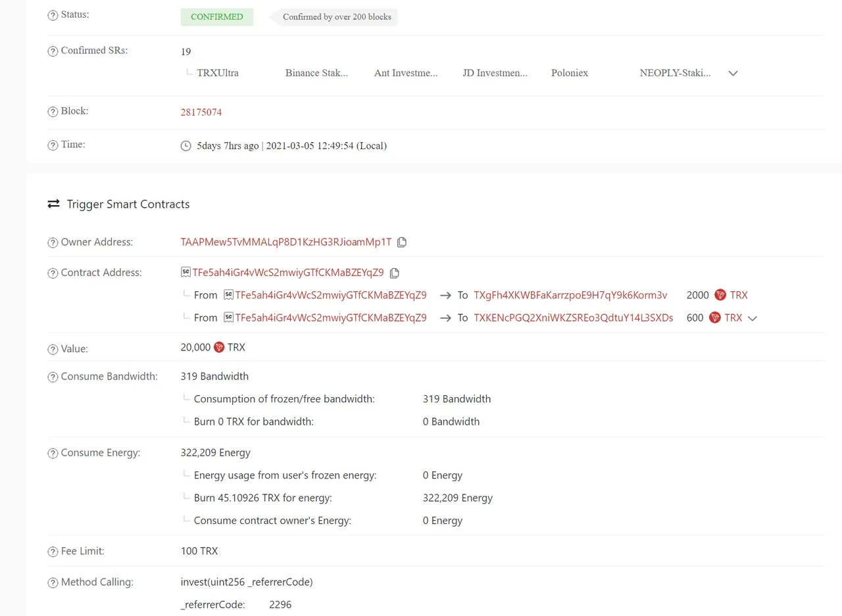Click the 600 amount in second transfer row
This screenshot has width=842, height=616.
[695, 318]
